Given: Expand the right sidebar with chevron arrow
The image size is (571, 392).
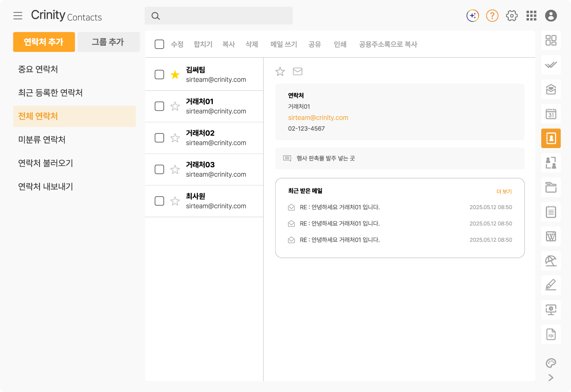Looking at the screenshot, I should pyautogui.click(x=551, y=377).
